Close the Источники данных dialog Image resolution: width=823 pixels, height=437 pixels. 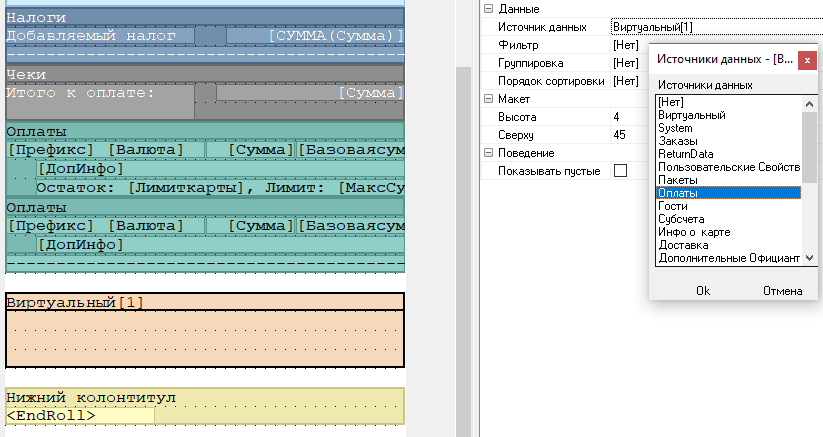click(x=807, y=61)
